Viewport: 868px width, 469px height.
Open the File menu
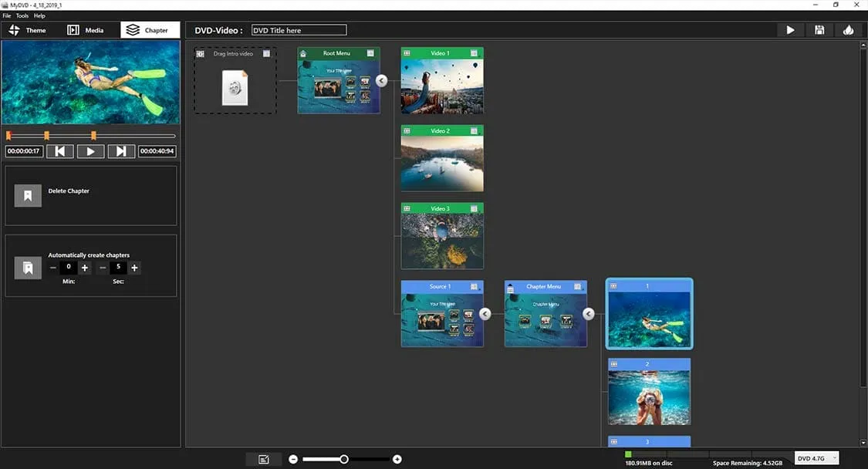tap(7, 15)
